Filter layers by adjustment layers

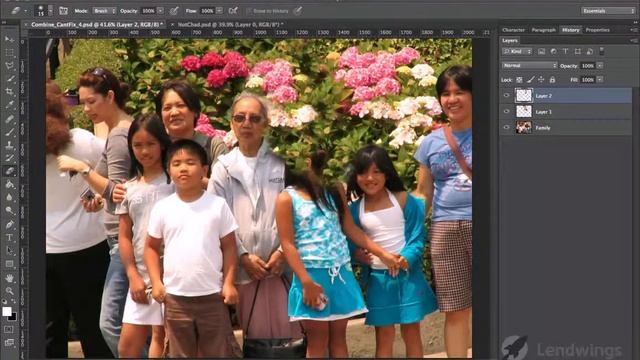click(553, 51)
